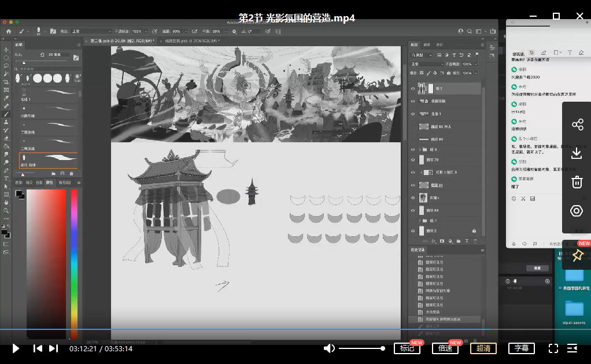This screenshot has height=364, width=591.
Task: Toggle the 字幕 subtitles button
Action: (x=522, y=348)
